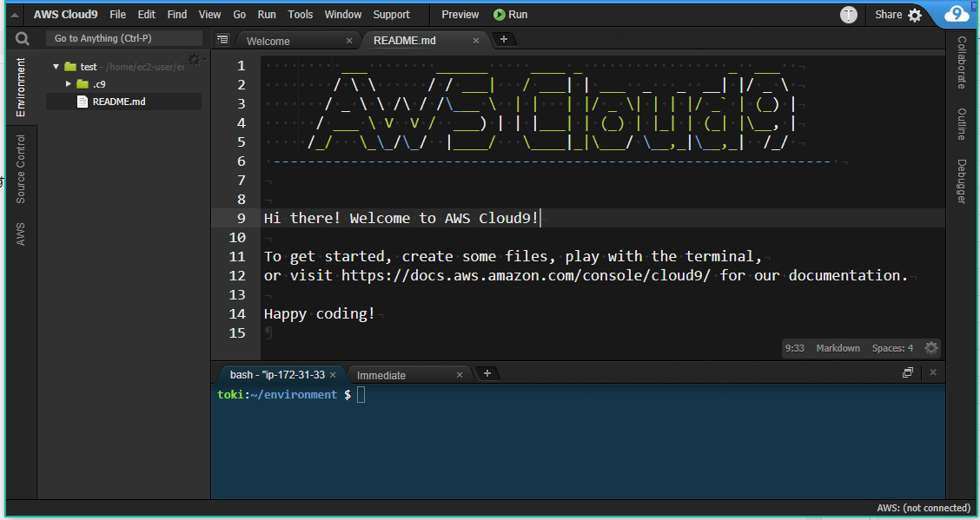This screenshot has width=980, height=520.
Task: Close the Immediate tab
Action: coord(460,375)
